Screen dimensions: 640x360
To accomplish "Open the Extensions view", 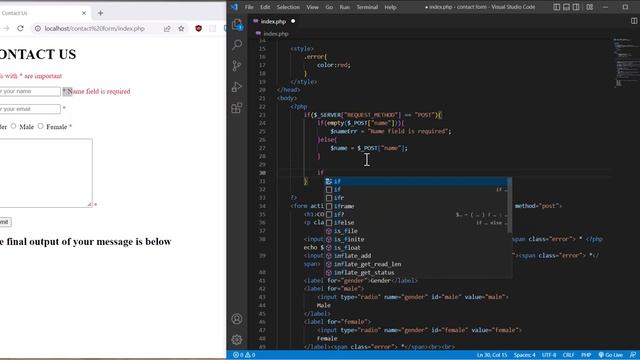I will click(x=237, y=108).
